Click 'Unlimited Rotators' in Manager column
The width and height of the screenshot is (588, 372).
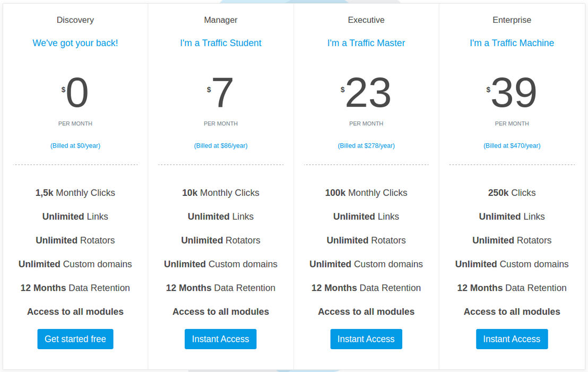[221, 240]
